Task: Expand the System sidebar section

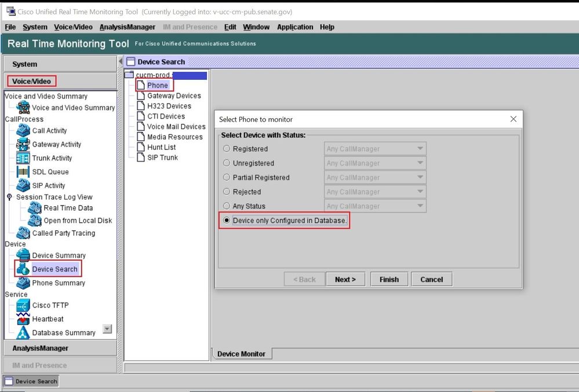Action: (60, 64)
